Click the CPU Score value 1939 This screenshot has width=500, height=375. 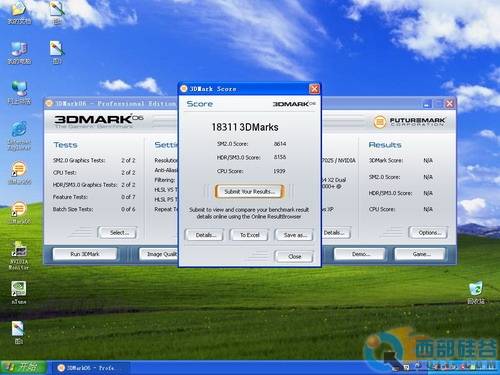(279, 171)
